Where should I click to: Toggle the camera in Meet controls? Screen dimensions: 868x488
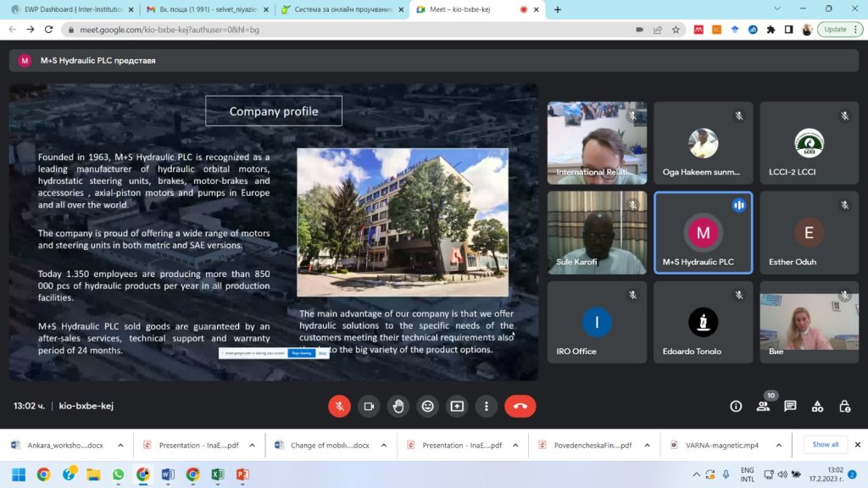(x=369, y=406)
